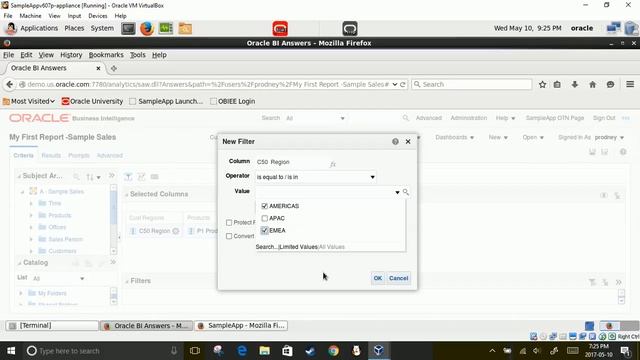Expand the My Folders catalog node

pos(21,293)
